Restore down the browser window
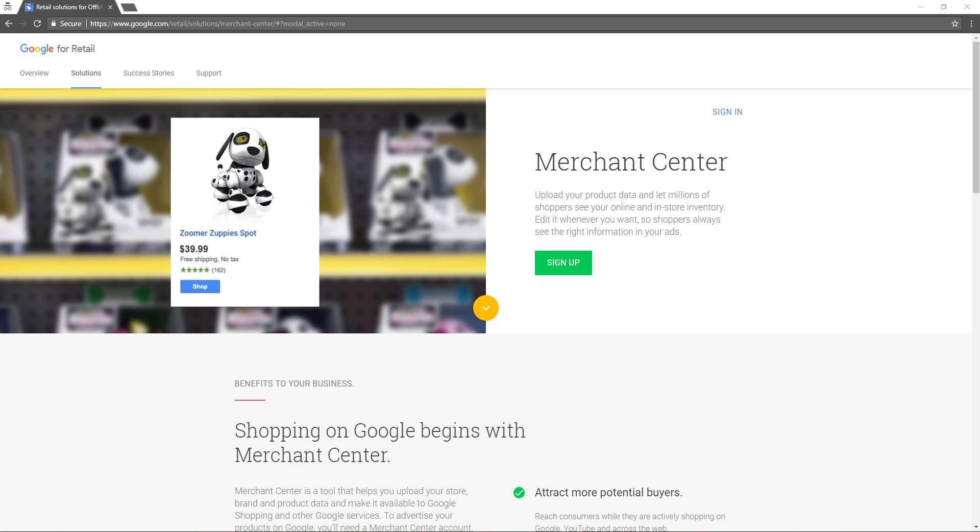 944,7
